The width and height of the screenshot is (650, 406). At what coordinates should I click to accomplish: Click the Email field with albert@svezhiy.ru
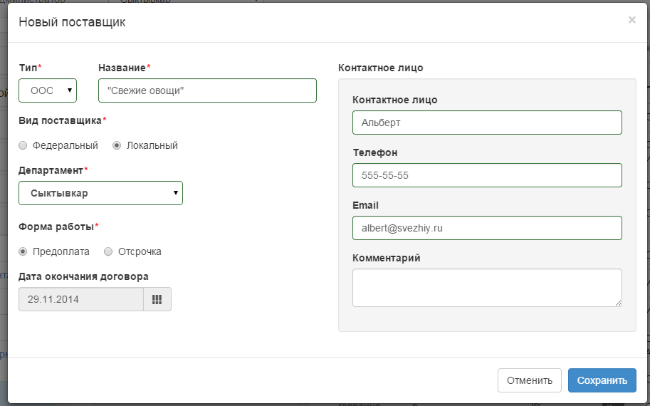click(x=487, y=228)
